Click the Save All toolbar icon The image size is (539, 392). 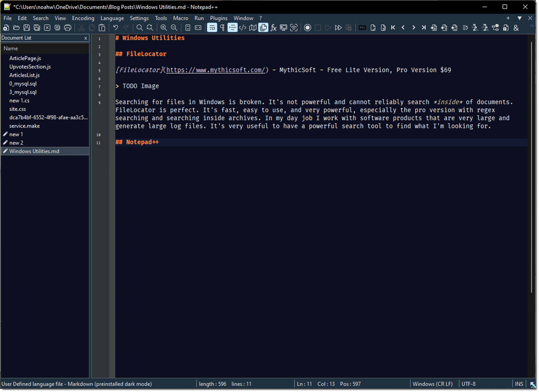click(x=37, y=28)
